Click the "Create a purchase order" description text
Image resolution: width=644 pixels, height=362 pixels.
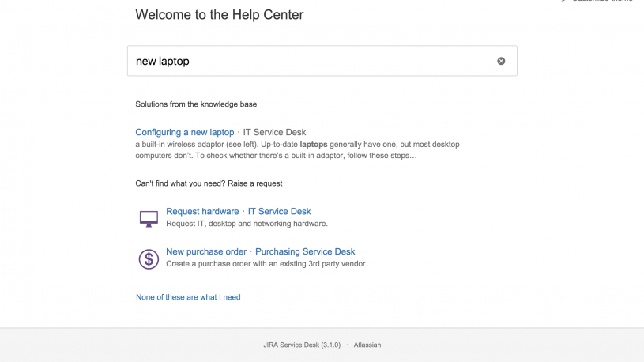click(x=266, y=264)
